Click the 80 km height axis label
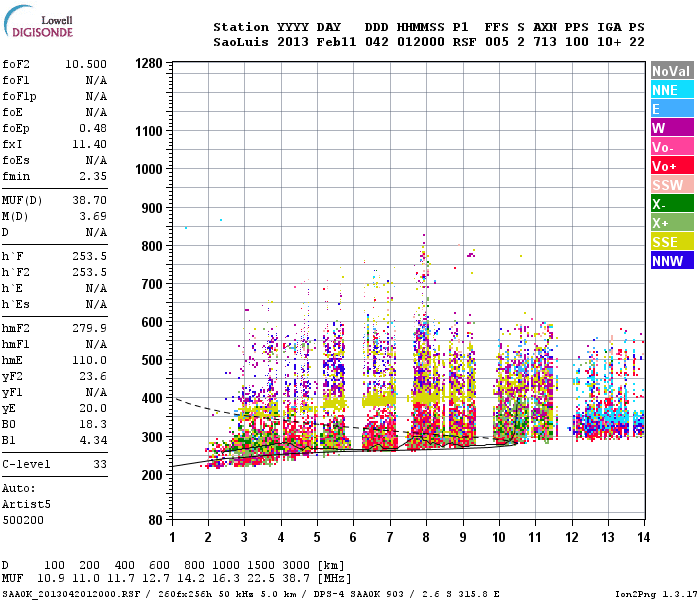The width and height of the screenshot is (700, 600). tap(155, 520)
